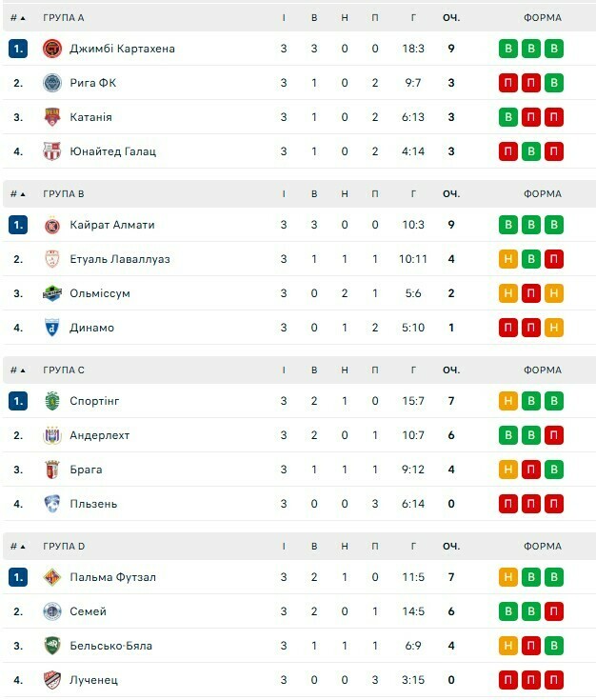The image size is (596, 700).
Task: Click the Брага team logo
Action: click(51, 470)
